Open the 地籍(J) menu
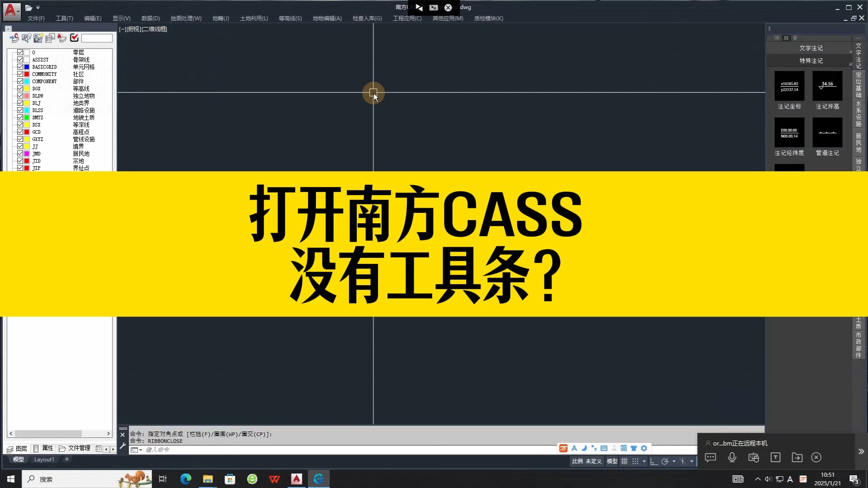 (220, 18)
